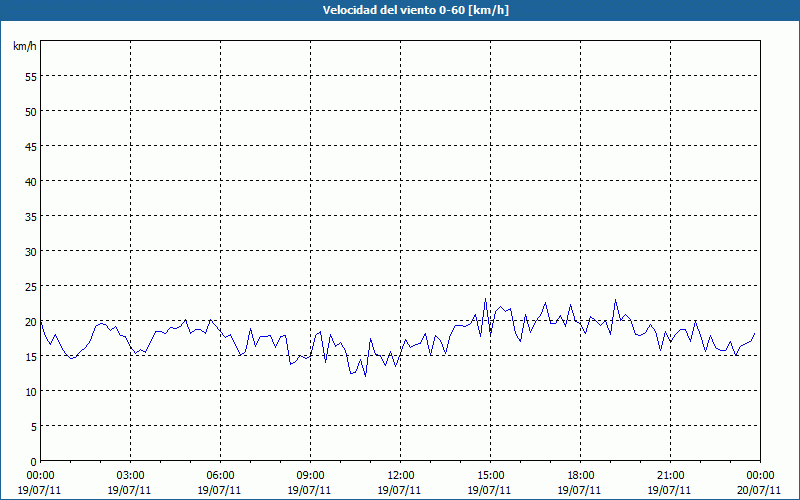
Task: Select the y-axis value '55'
Action: point(30,77)
